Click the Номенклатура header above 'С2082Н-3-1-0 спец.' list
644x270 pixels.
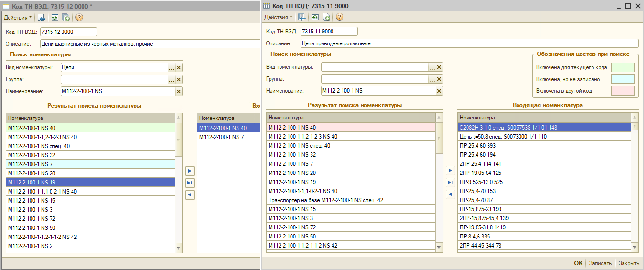(544, 118)
